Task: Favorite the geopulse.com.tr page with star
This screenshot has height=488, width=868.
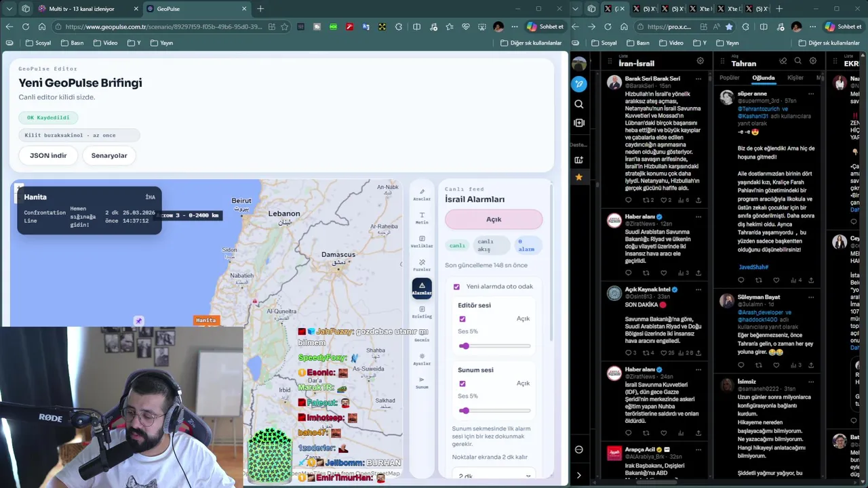Action: (x=285, y=26)
